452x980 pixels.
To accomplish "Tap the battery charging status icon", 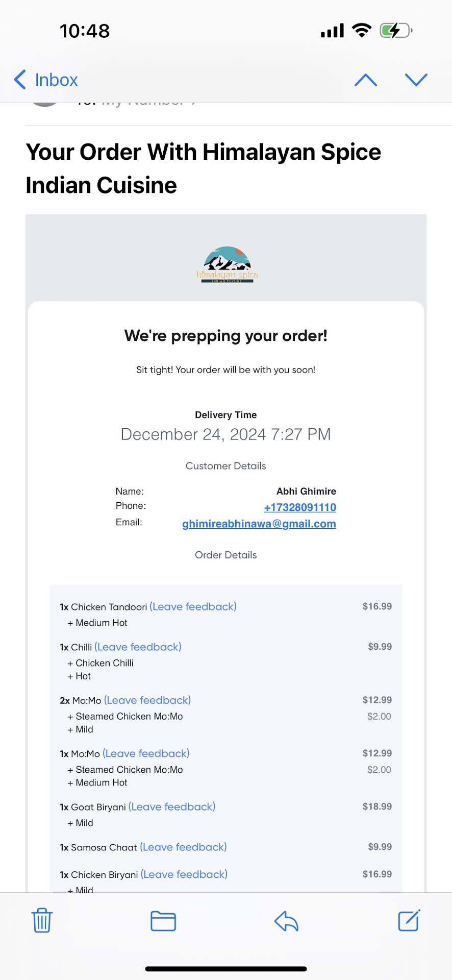I will point(396,31).
